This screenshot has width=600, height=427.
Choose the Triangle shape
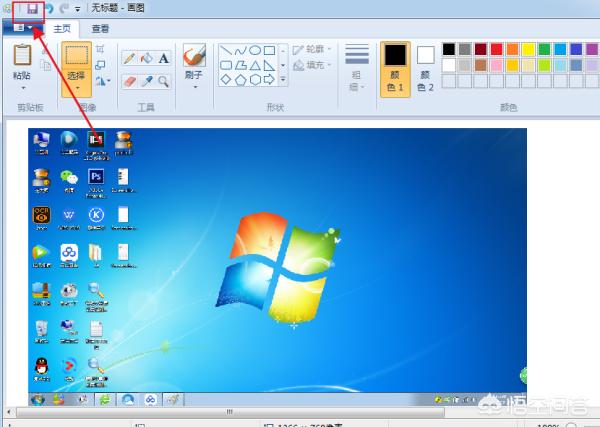click(x=255, y=65)
